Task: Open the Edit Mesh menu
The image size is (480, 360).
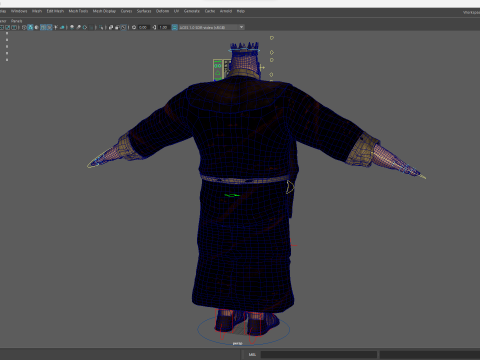Action: coord(55,11)
